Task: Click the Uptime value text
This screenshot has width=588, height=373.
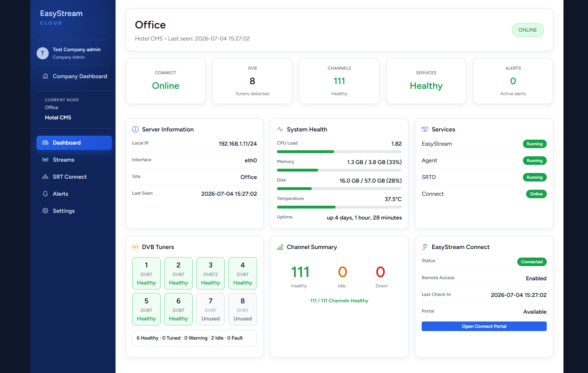Action: [x=364, y=217]
